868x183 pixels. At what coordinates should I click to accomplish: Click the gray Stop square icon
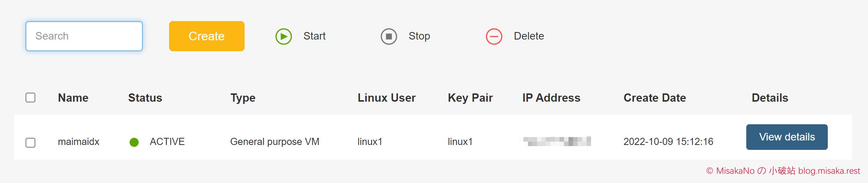tap(389, 37)
